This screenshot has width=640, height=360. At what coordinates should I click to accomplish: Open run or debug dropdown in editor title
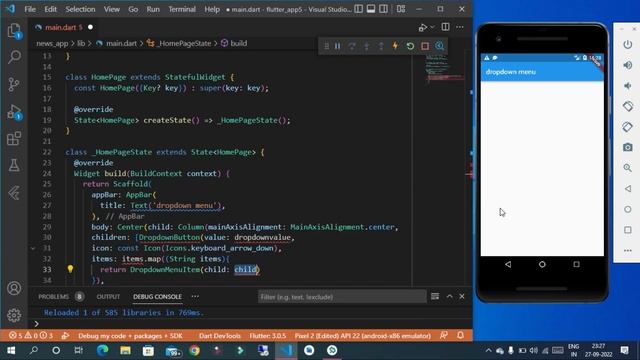(432, 27)
